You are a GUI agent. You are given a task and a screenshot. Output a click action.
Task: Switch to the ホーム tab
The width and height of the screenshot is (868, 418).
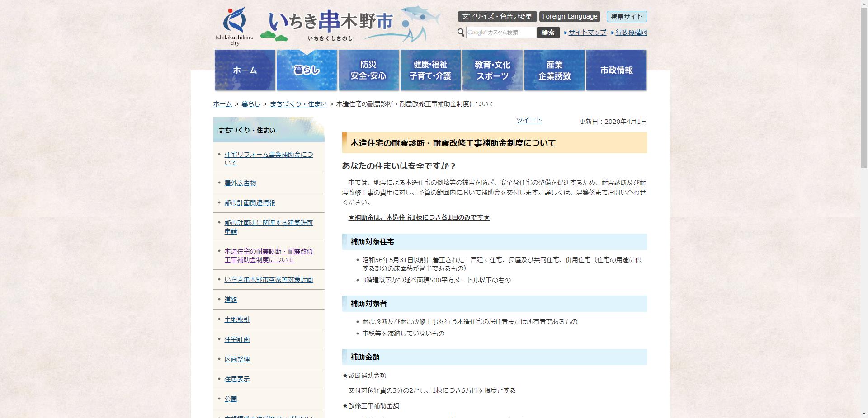tap(244, 70)
